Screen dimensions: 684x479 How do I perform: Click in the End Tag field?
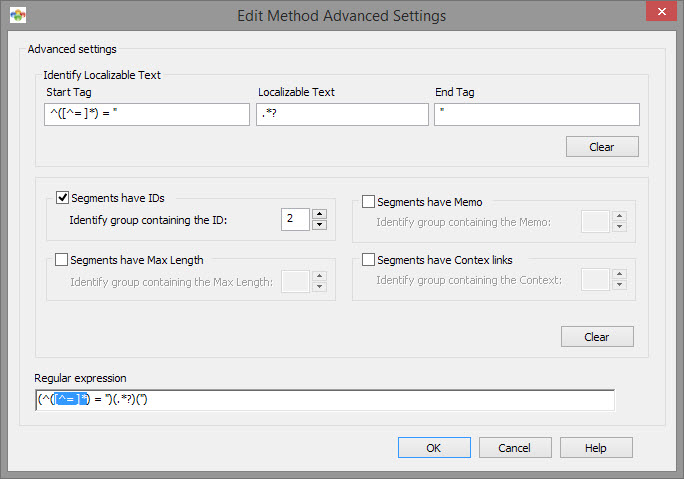tap(537, 114)
